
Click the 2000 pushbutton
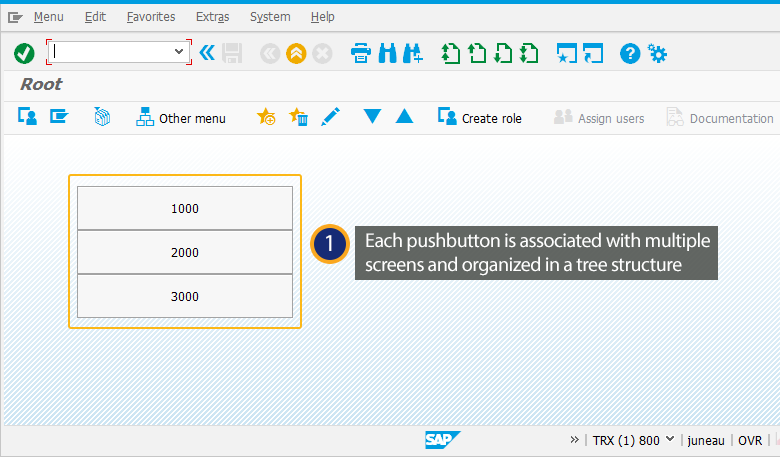pos(185,252)
